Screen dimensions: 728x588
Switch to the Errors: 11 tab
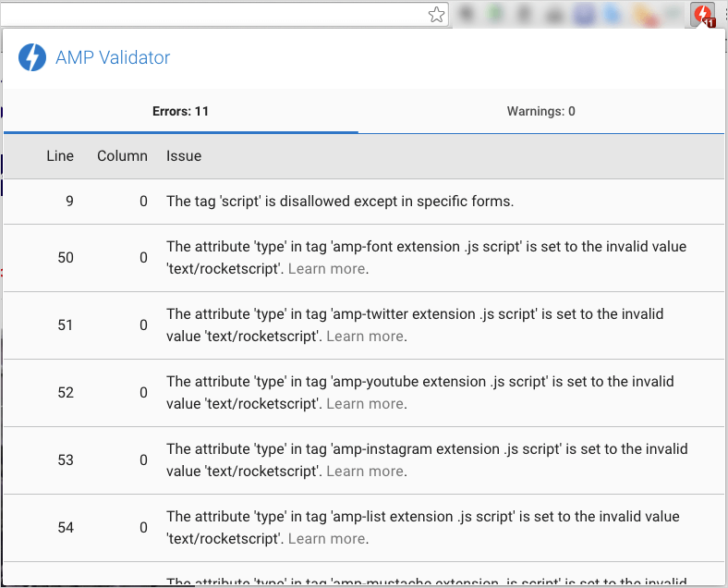180,111
